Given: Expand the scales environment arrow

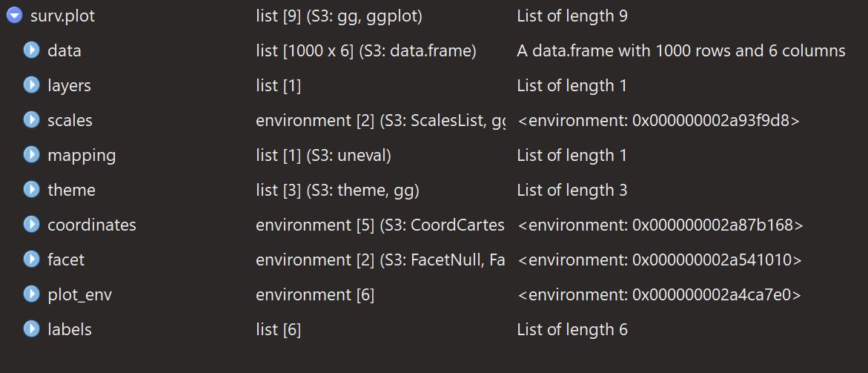Looking at the screenshot, I should pyautogui.click(x=31, y=120).
